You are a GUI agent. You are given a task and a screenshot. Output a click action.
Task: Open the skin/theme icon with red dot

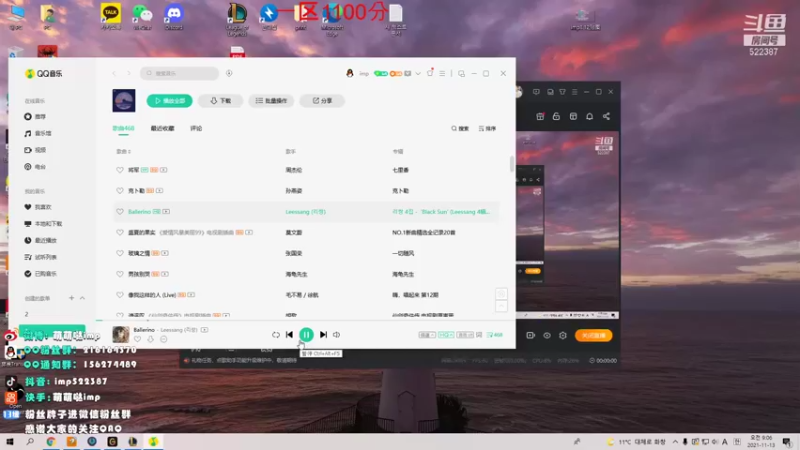click(x=430, y=73)
